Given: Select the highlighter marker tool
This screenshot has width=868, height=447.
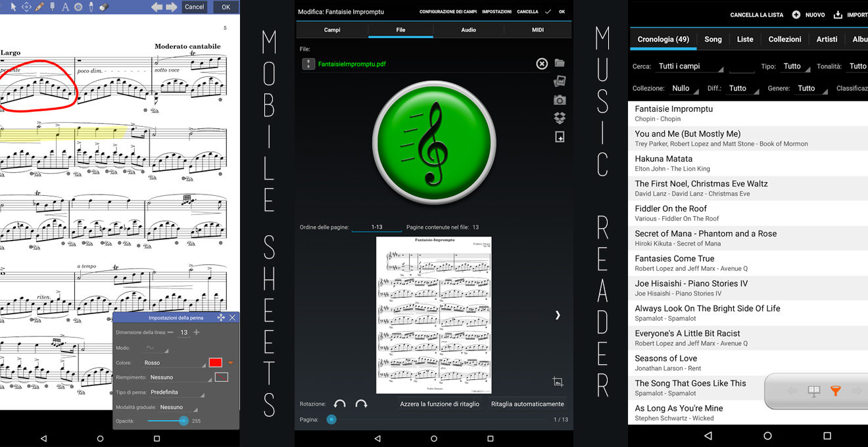Looking at the screenshot, I should pos(53,7).
